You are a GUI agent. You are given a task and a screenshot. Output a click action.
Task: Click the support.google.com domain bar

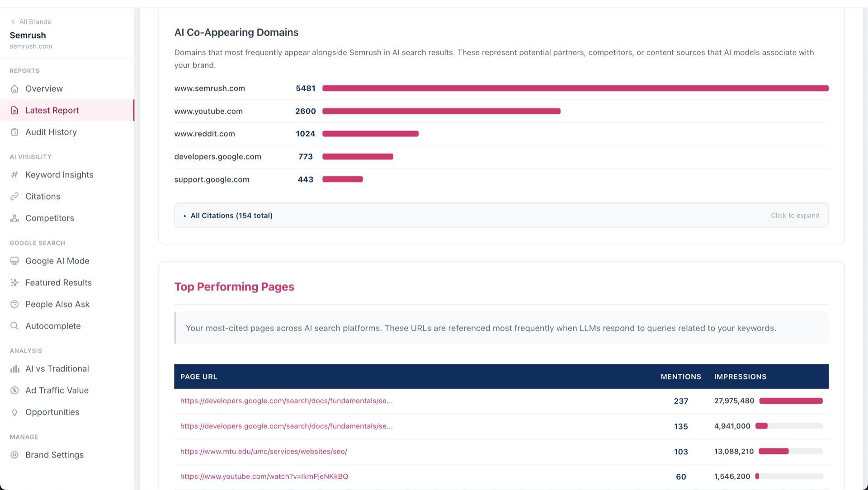[342, 179]
